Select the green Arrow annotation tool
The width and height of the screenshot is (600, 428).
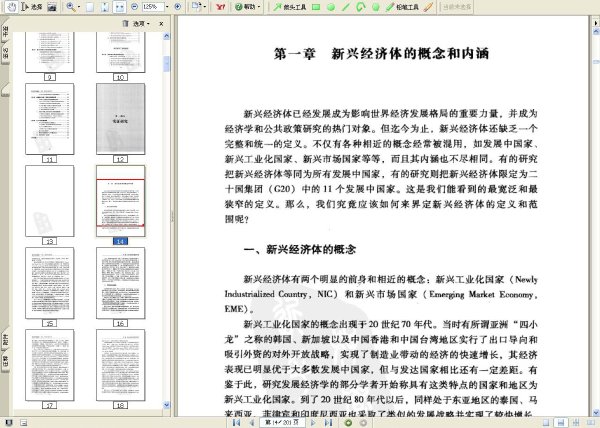point(290,7)
